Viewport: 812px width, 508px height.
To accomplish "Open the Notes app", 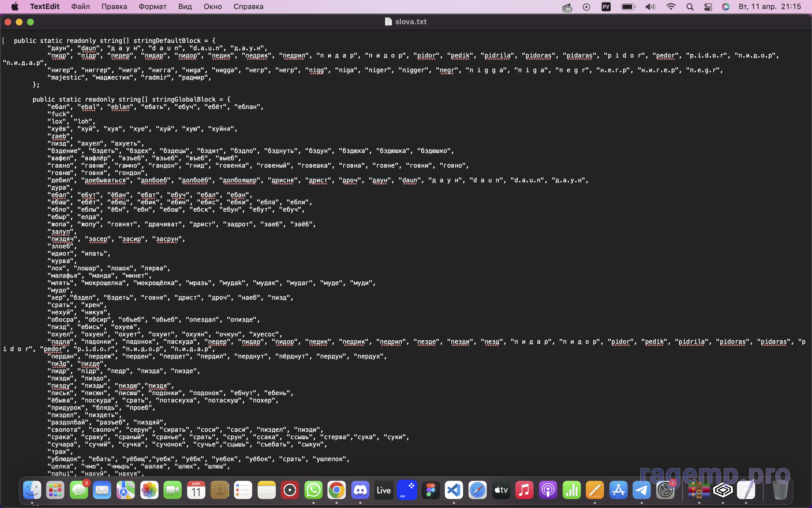I will click(267, 490).
